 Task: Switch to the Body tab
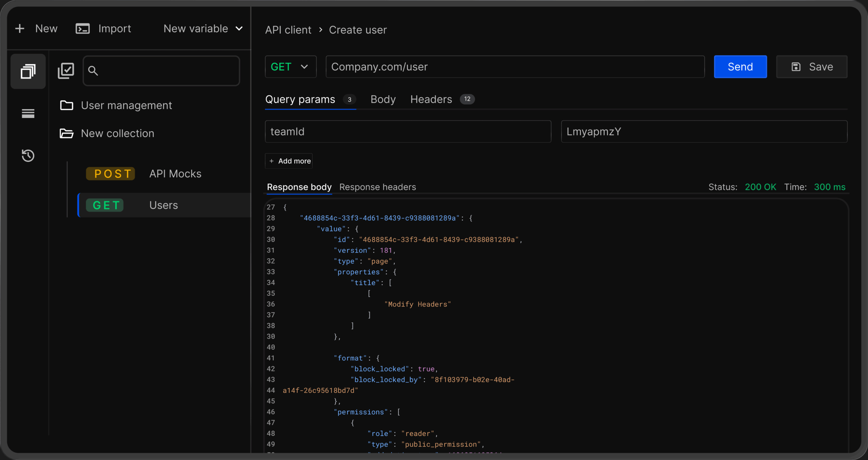(x=383, y=99)
